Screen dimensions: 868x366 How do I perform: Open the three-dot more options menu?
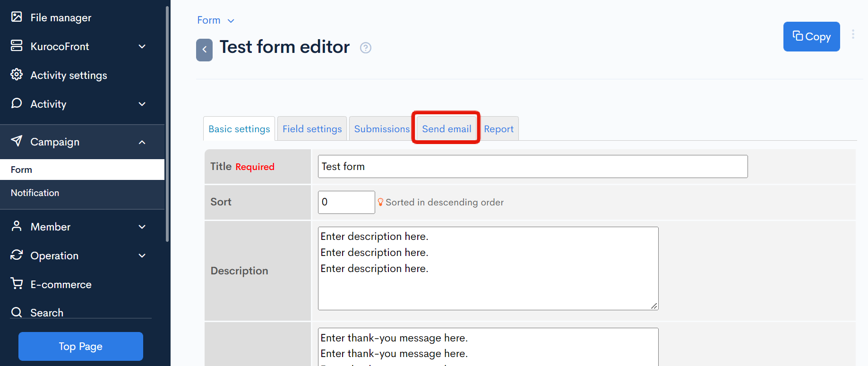pyautogui.click(x=853, y=34)
